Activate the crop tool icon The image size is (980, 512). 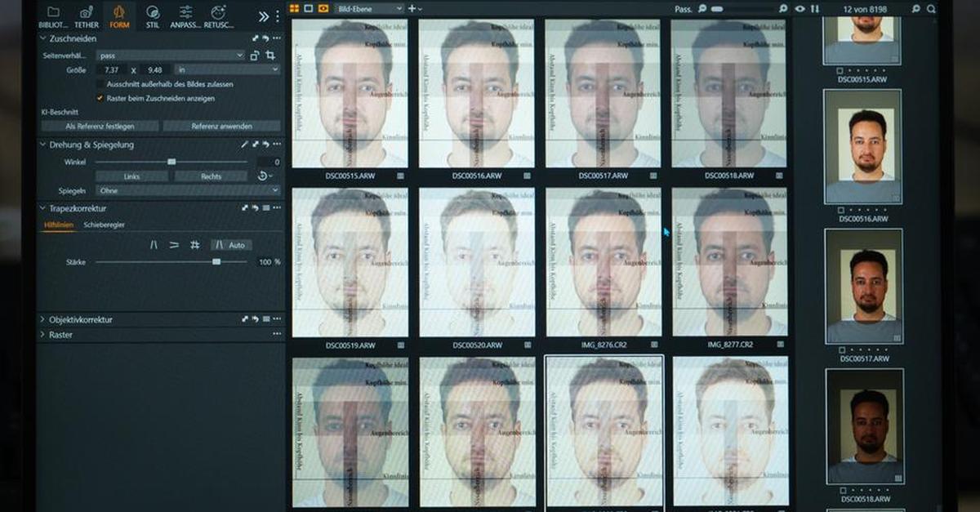tap(270, 56)
